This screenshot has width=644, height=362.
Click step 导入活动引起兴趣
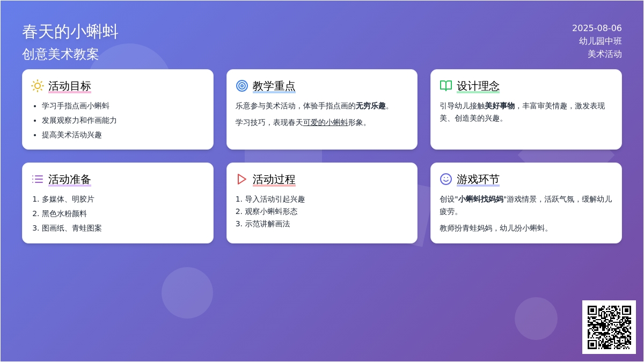pos(275,199)
